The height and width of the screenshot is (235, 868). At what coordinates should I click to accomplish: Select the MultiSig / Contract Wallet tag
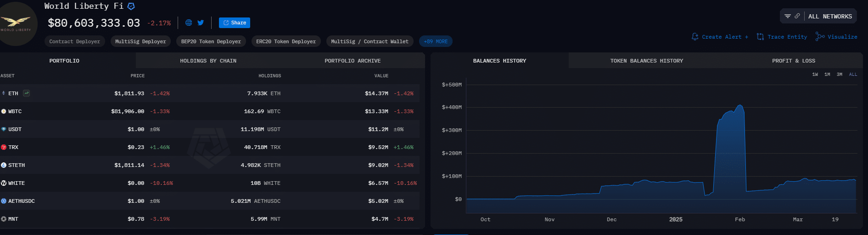pyautogui.click(x=370, y=41)
